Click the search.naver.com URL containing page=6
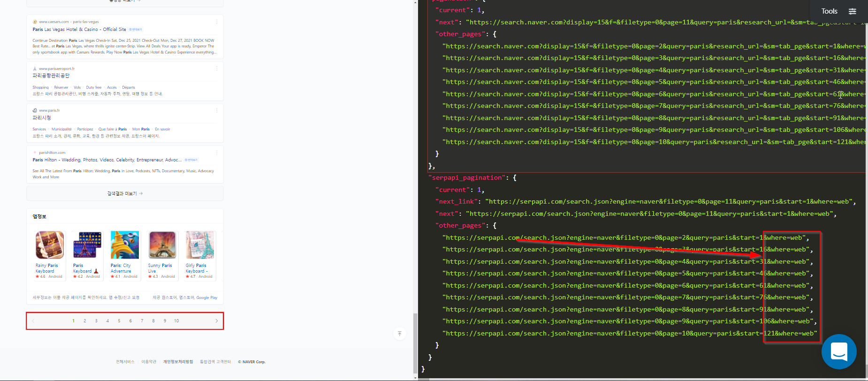 (654, 94)
